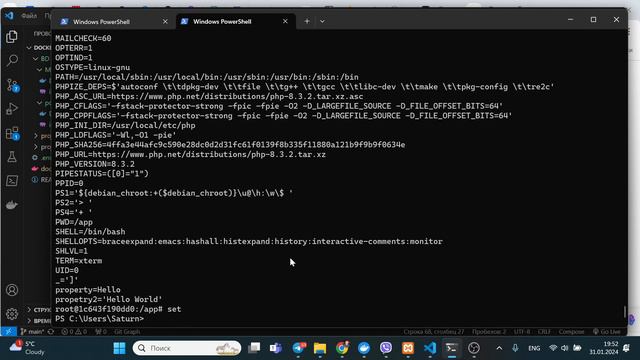This screenshot has width=640, height=360.
Task: Open VS Code terminal activity bar icon
Action: pos(12,181)
